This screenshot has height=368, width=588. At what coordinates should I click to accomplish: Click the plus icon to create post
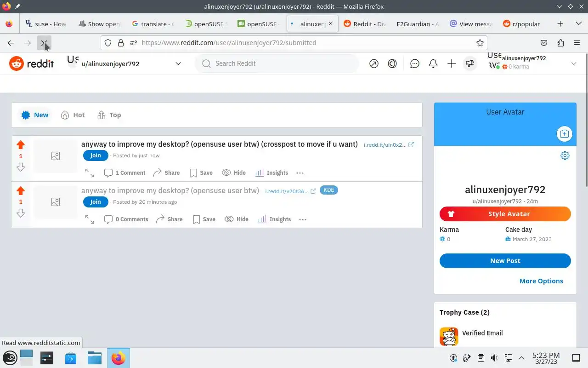tap(452, 63)
